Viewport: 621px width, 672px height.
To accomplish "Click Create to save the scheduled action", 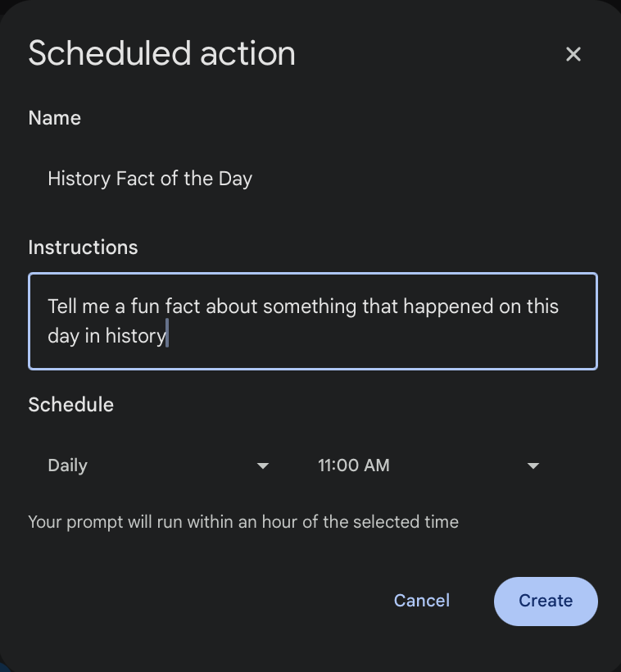I will point(546,601).
